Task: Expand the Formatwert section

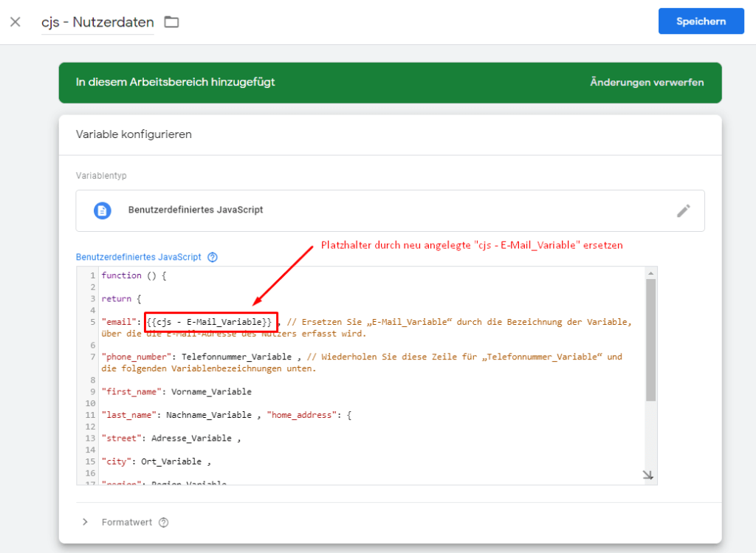Action: tap(86, 522)
